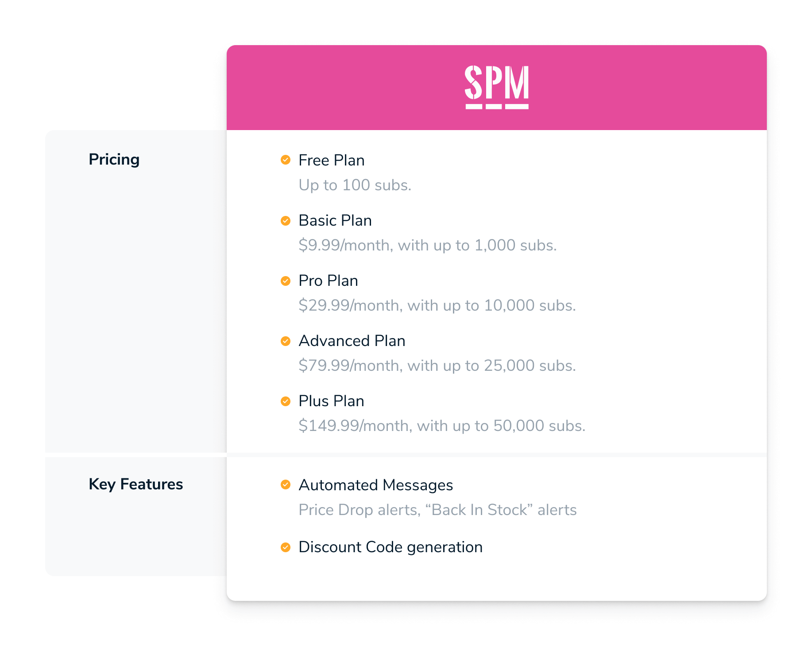Click the checkmark icon beside Basic Plan

(x=286, y=220)
